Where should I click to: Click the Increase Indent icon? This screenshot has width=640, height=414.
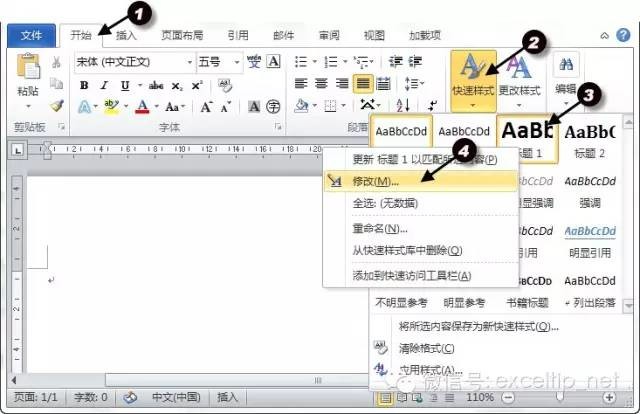click(415, 62)
